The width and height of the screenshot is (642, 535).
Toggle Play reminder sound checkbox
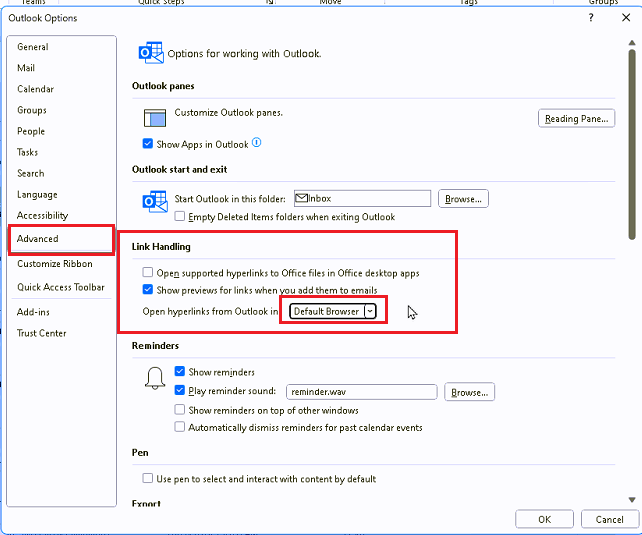pyautogui.click(x=180, y=391)
